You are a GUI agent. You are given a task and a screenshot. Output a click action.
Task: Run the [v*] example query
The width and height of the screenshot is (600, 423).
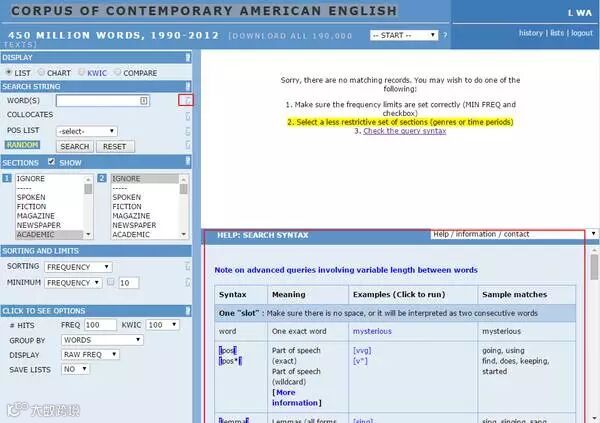(360, 361)
